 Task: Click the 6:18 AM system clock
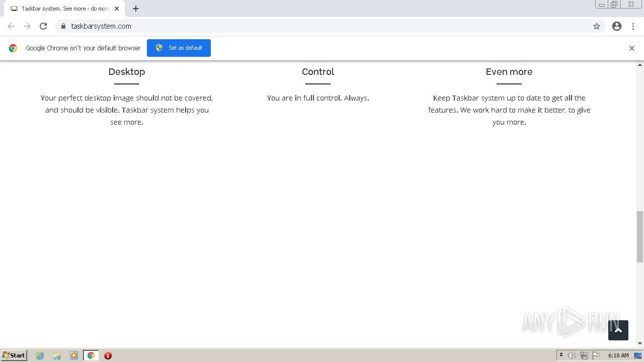pyautogui.click(x=618, y=355)
